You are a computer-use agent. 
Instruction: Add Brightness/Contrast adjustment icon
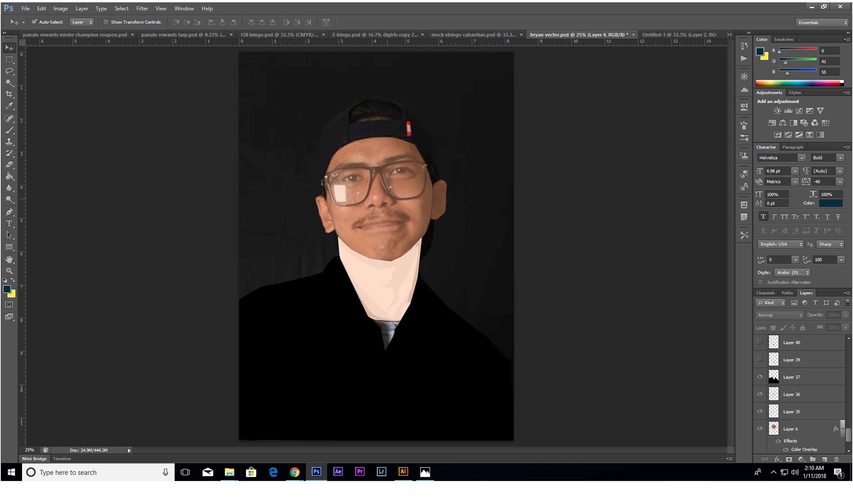pyautogui.click(x=777, y=111)
